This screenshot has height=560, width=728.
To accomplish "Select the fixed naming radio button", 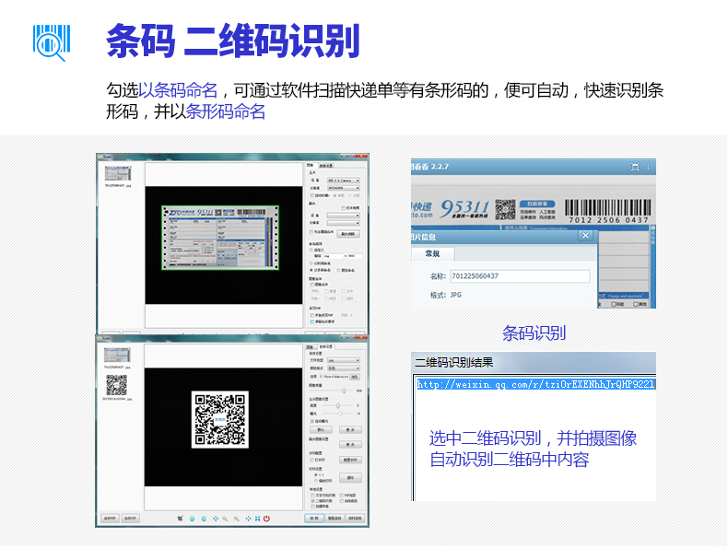I will 338,270.
